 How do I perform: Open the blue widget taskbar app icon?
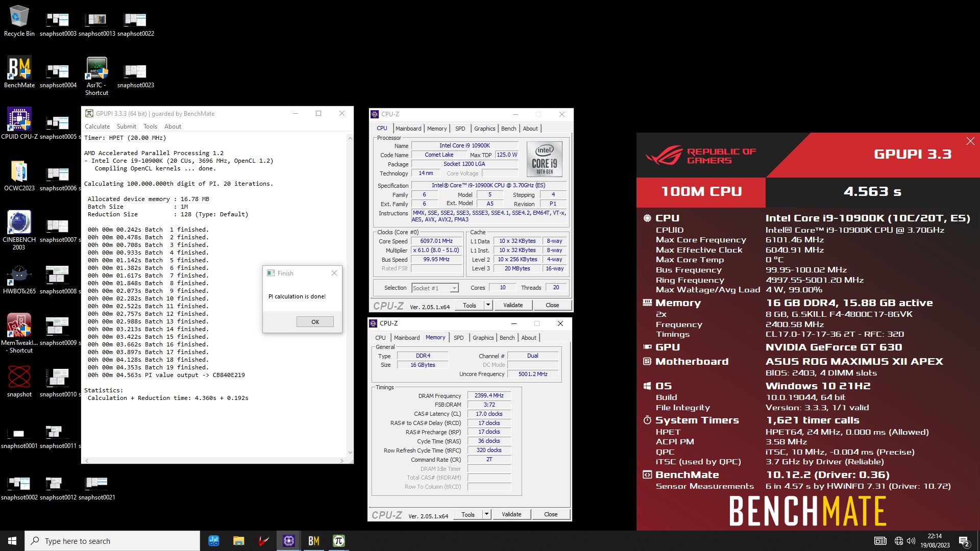tap(214, 541)
